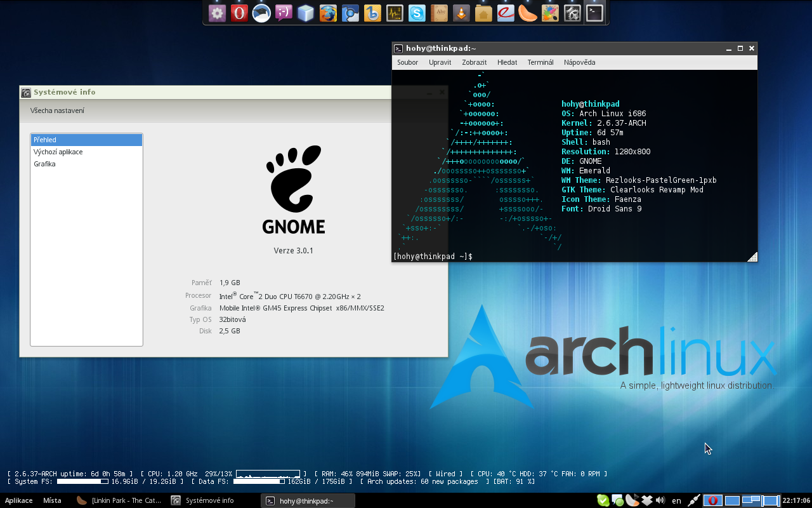Click the 'Kernel: 2.6.37-ARCH' terminal line
812x508 pixels.
(x=604, y=123)
